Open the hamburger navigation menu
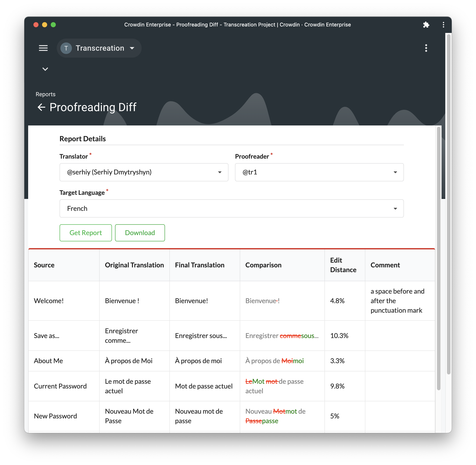476x465 pixels. (43, 48)
